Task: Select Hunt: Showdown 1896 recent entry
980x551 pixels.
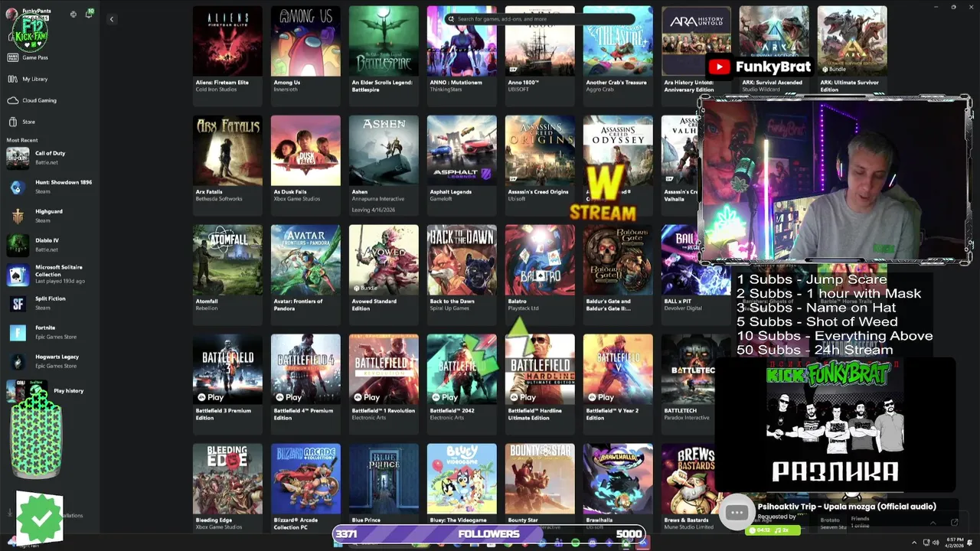Action: click(50, 187)
